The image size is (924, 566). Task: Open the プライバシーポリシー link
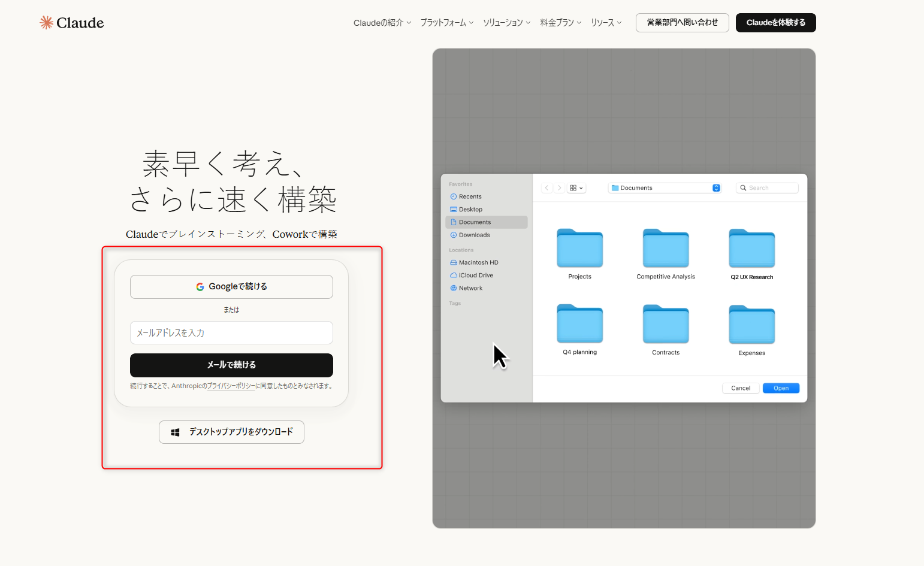(231, 386)
